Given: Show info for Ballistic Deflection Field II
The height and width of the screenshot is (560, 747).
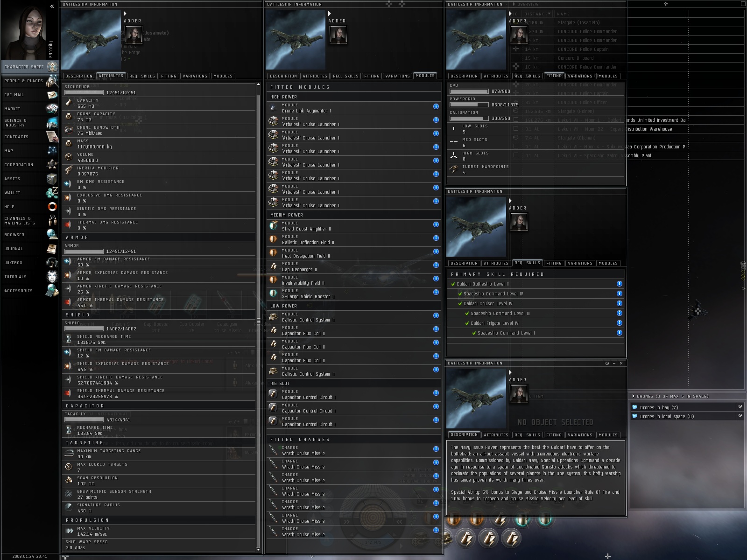Looking at the screenshot, I should tap(436, 238).
